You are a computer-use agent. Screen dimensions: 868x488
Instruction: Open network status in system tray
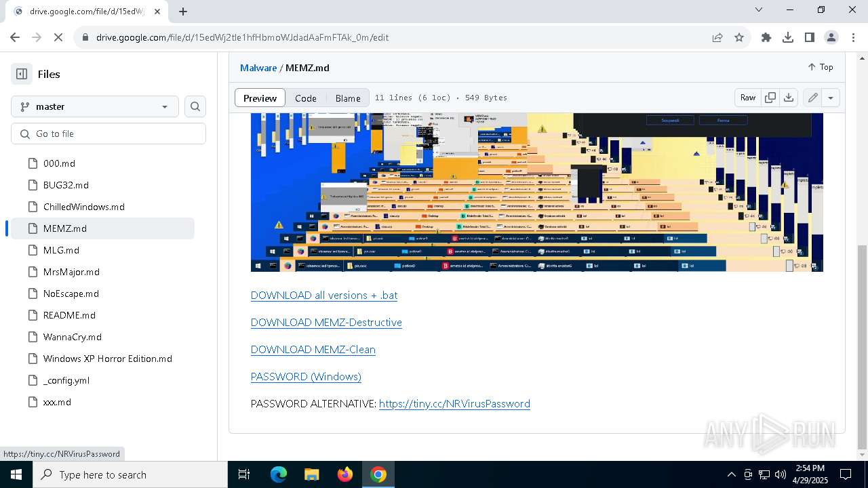coord(764,474)
